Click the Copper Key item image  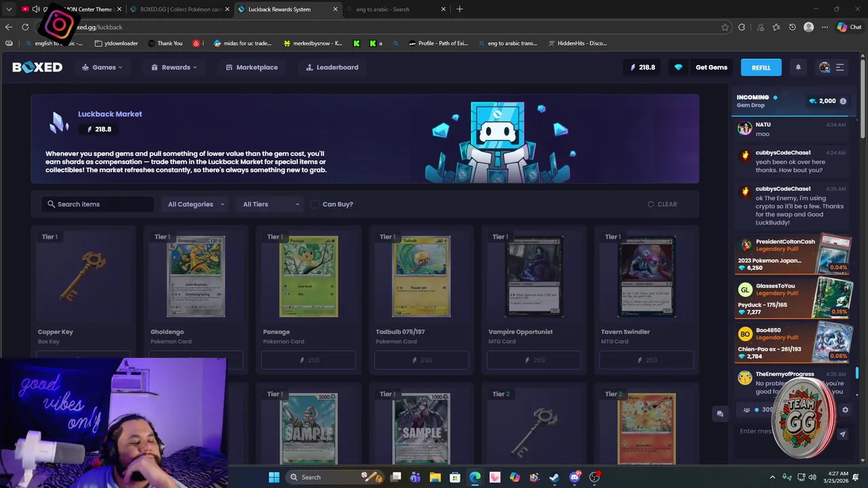click(x=83, y=277)
